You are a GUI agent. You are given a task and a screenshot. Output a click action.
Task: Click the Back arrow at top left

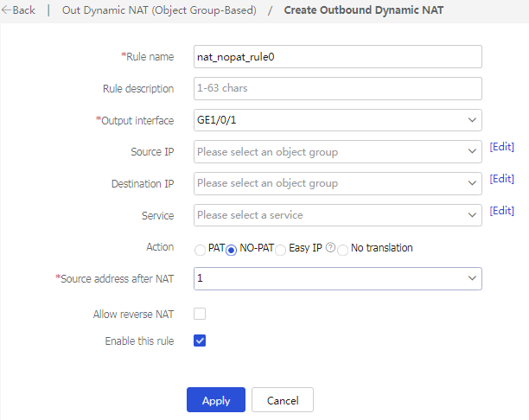click(18, 10)
